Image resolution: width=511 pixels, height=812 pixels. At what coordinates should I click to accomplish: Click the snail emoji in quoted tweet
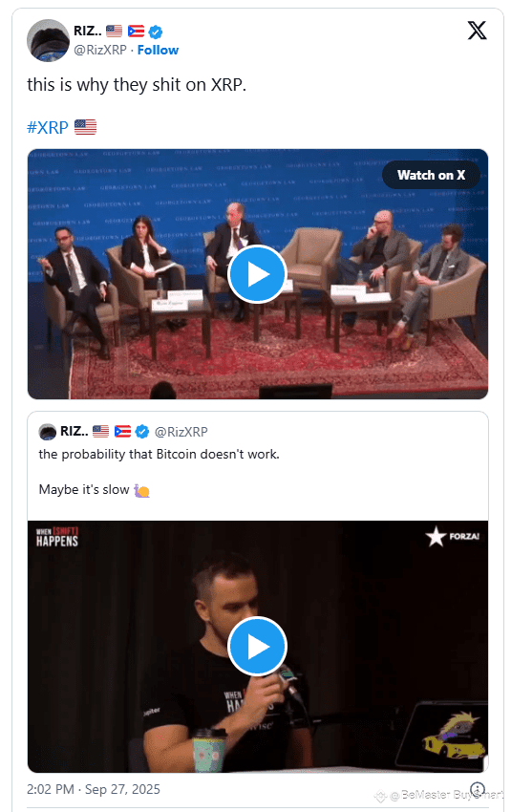coord(142,490)
